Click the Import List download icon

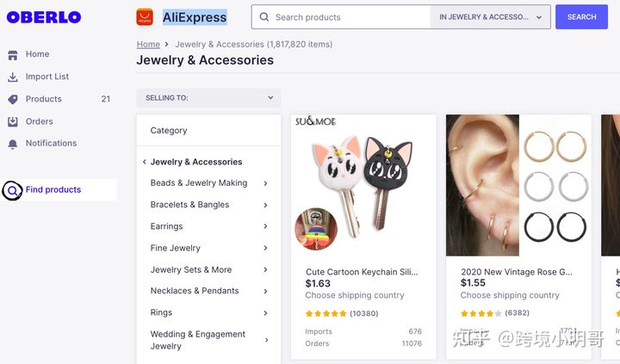click(x=13, y=77)
